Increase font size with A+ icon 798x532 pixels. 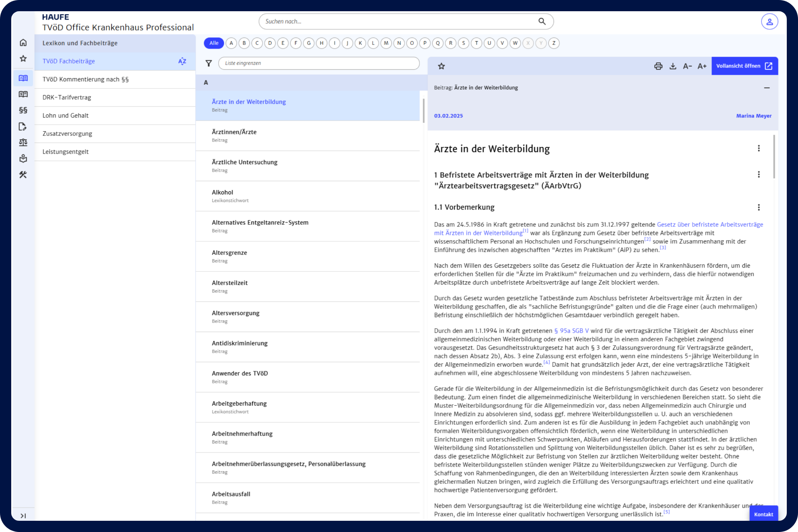pos(702,66)
